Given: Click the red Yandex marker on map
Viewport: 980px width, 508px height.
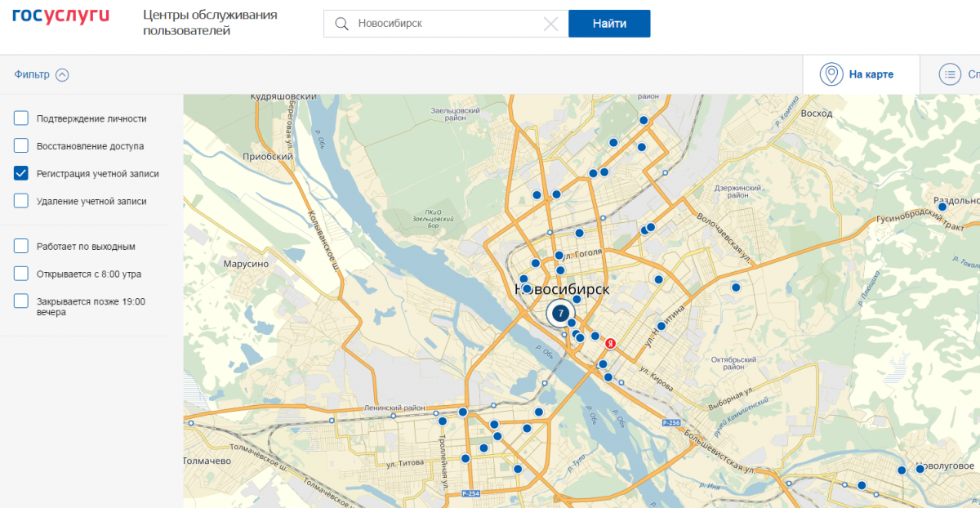Looking at the screenshot, I should pos(609,345).
